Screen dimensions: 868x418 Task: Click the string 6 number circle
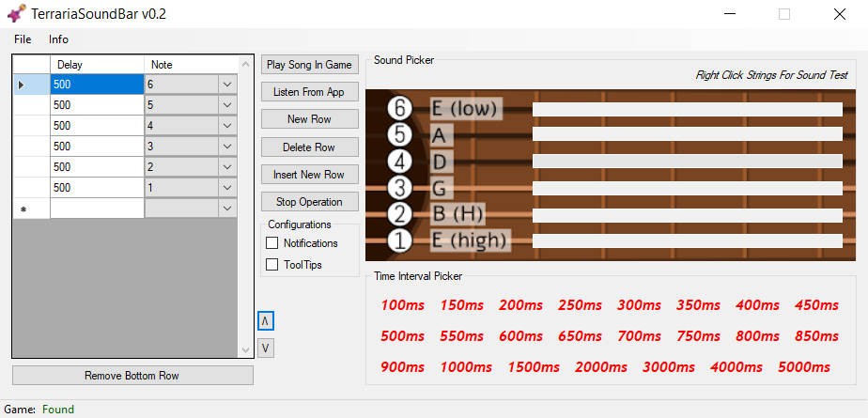pos(399,108)
